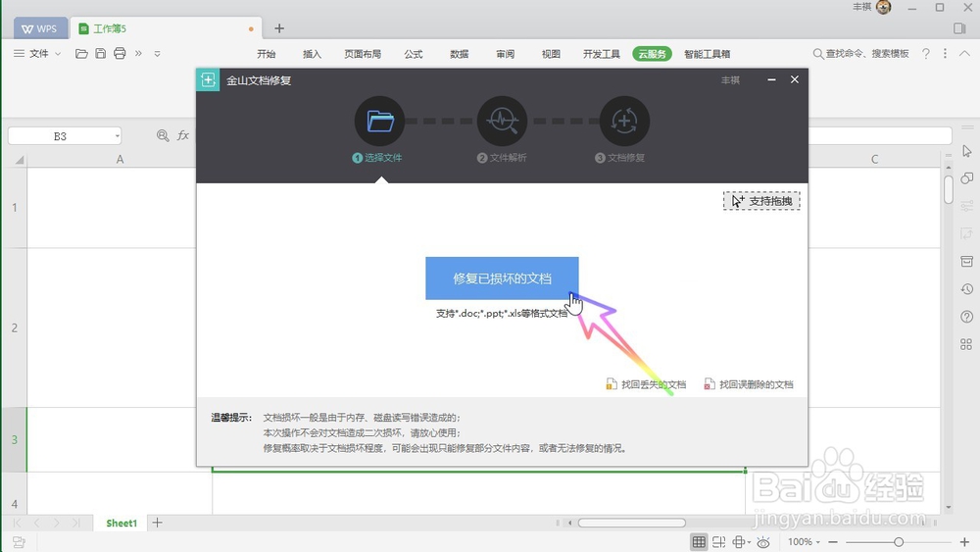Click the B3 name box field
This screenshot has width=980, height=552.
(60, 136)
